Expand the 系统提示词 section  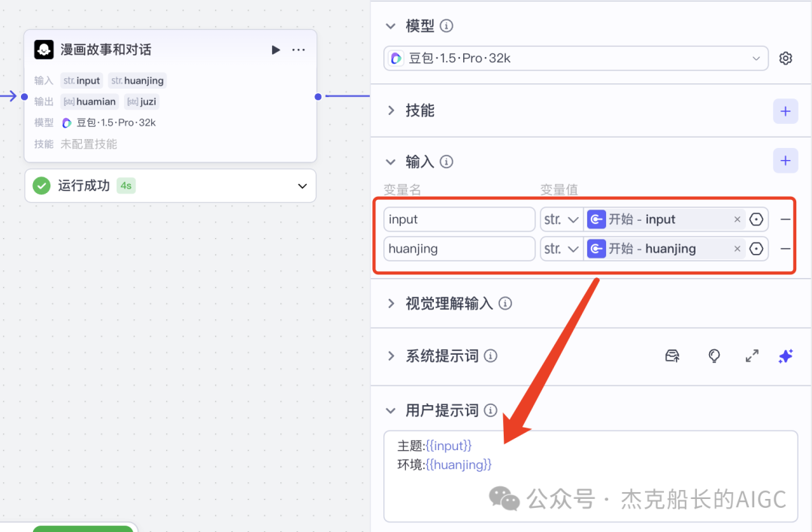pyautogui.click(x=391, y=356)
